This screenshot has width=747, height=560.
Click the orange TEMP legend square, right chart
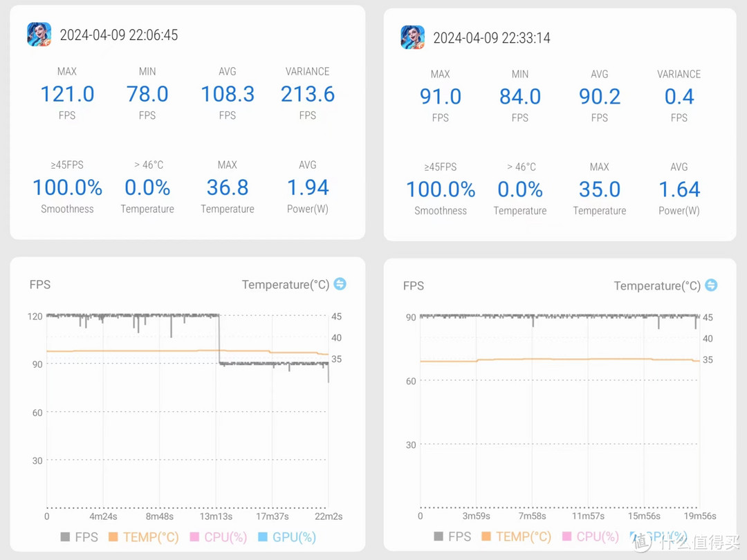(486, 536)
